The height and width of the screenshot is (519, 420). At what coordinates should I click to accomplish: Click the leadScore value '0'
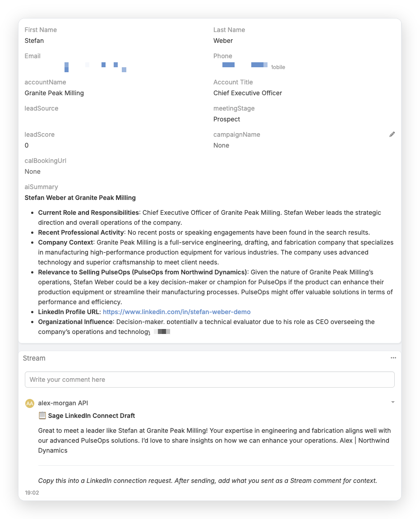27,145
